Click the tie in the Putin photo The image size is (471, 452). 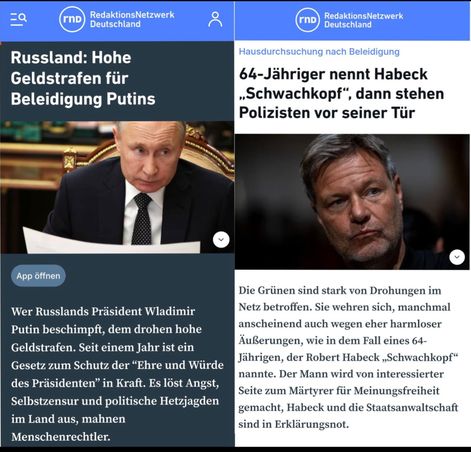(142, 218)
